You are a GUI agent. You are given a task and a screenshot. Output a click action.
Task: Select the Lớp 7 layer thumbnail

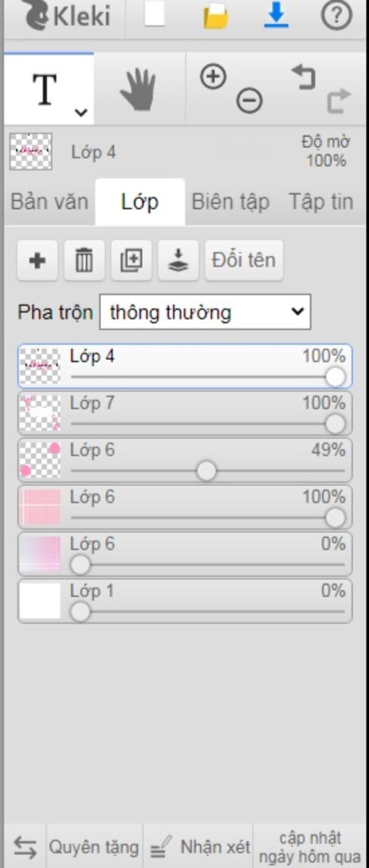40,413
